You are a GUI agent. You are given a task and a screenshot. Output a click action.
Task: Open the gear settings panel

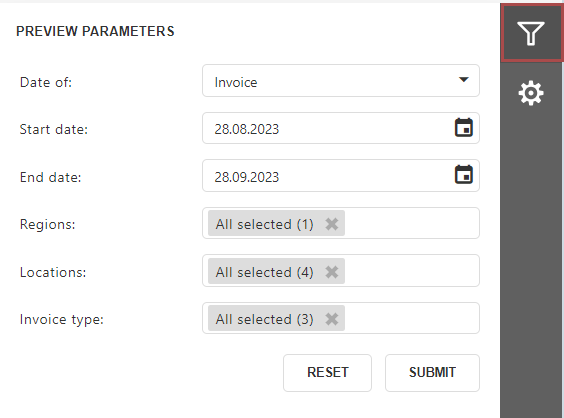[x=531, y=93]
